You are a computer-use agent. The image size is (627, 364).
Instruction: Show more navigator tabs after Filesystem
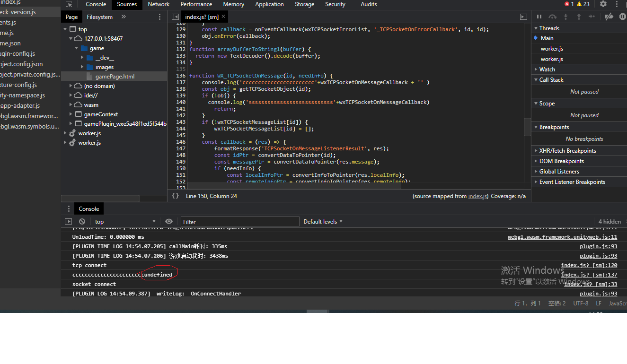[124, 17]
